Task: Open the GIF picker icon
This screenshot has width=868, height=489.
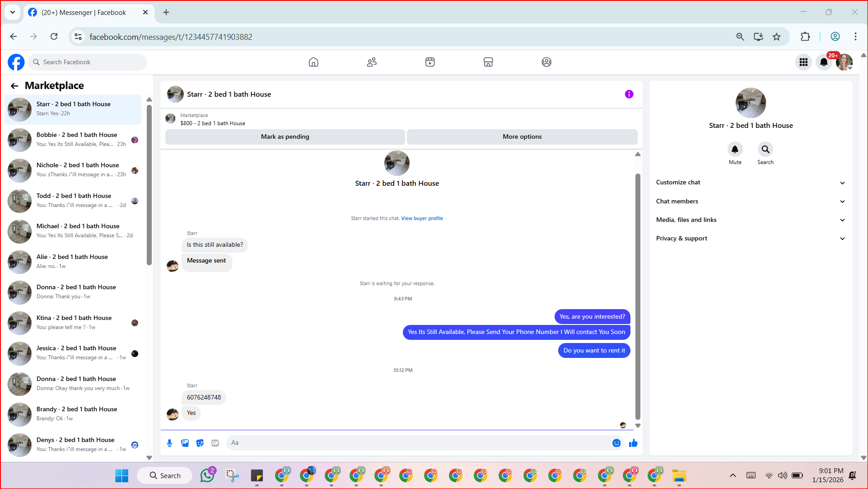Action: (215, 443)
